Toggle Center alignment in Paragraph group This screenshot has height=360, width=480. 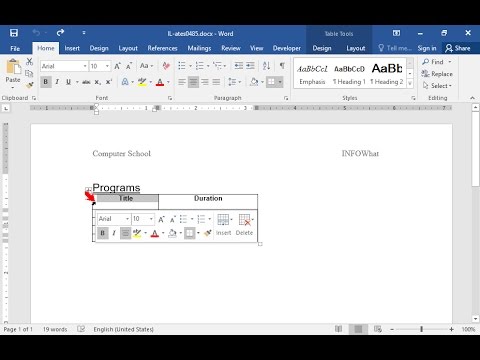[193, 82]
